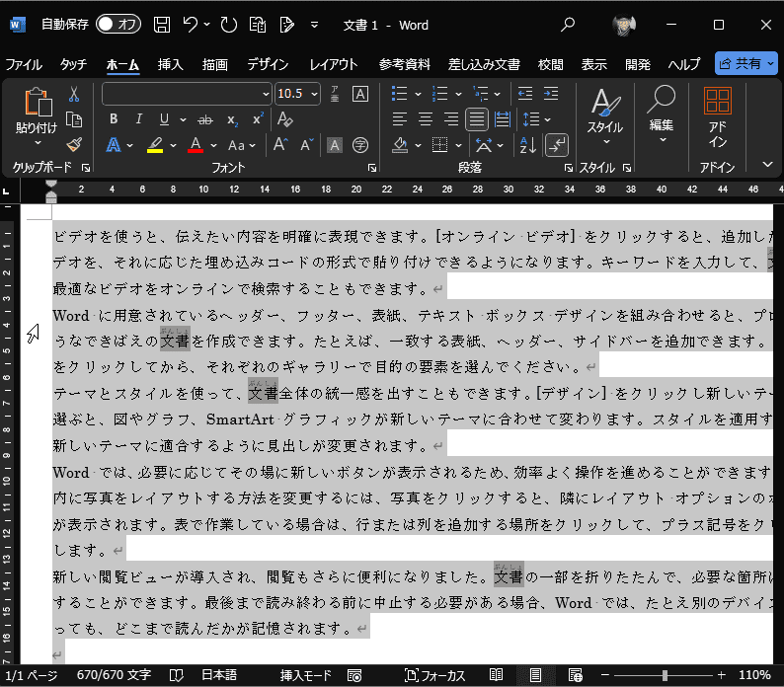
Task: Open the font size dropdown
Action: 314,94
